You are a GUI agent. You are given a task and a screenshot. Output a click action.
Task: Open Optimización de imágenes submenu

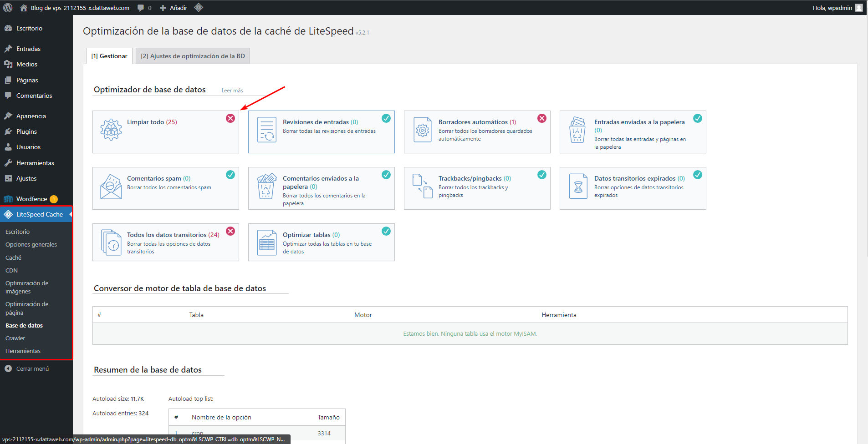[x=27, y=287]
